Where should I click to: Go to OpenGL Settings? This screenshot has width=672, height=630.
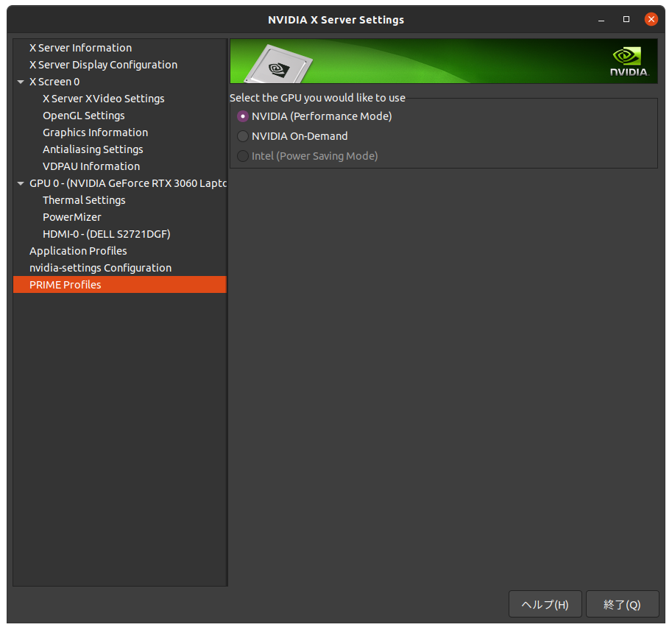84,116
